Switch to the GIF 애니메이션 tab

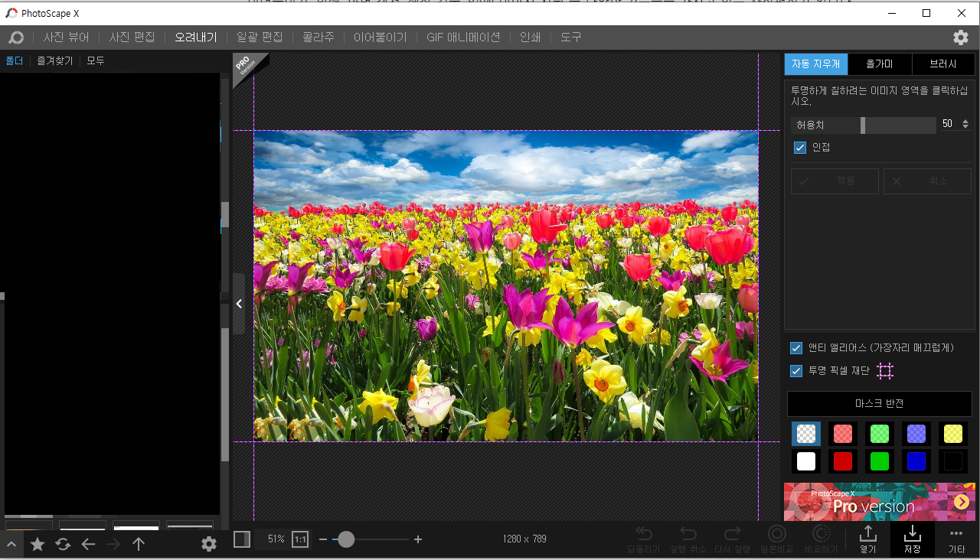463,36
